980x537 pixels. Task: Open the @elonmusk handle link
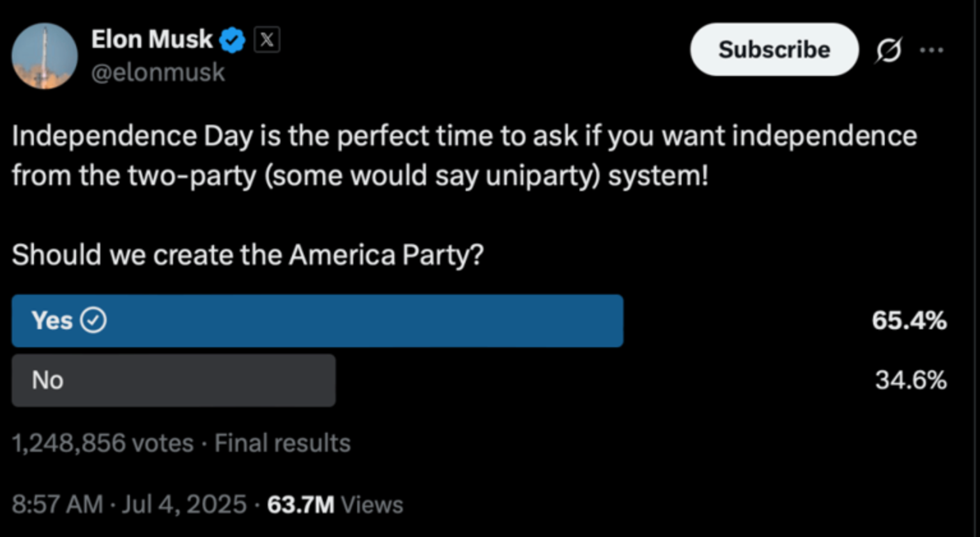[x=158, y=72]
